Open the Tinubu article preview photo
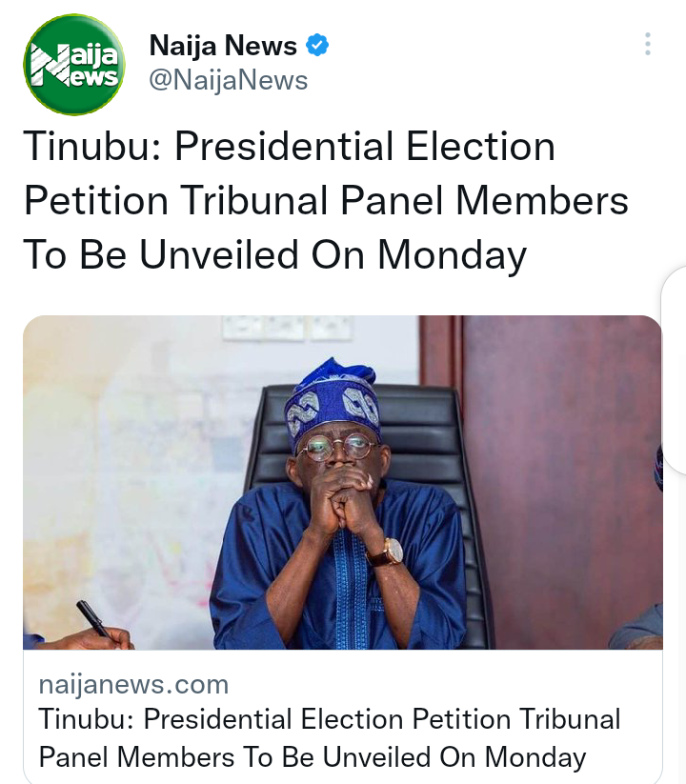The height and width of the screenshot is (784, 686). 342,483
